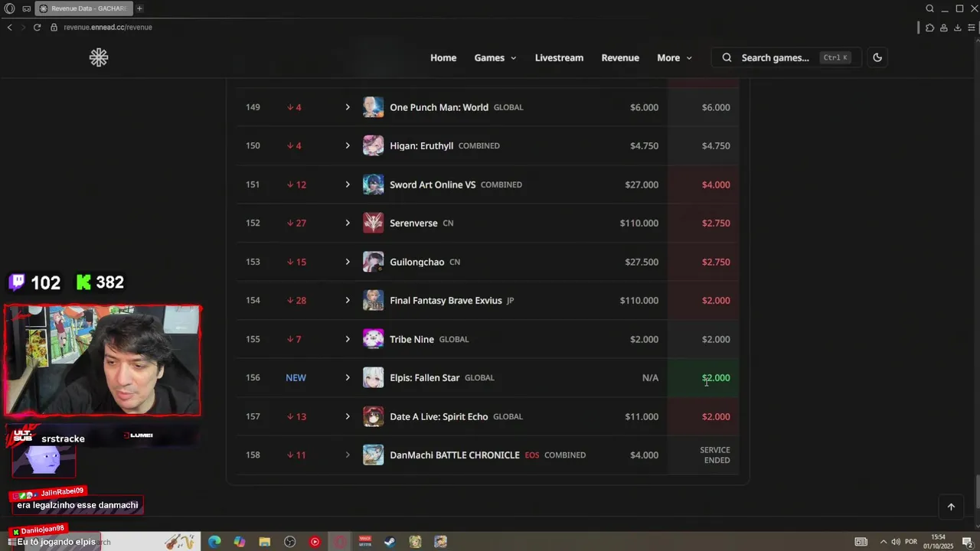
Task: Expand Elpis: Fallen Star row chevron
Action: click(347, 377)
